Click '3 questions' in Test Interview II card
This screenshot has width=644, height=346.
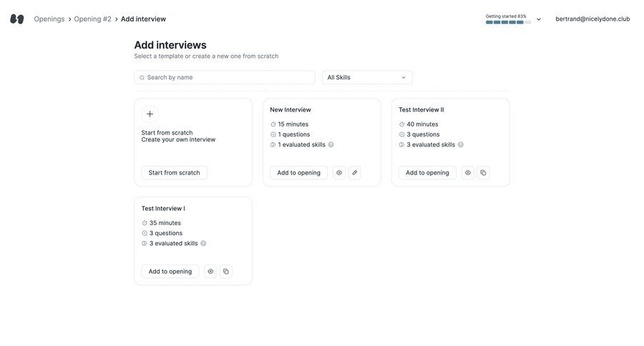click(423, 134)
